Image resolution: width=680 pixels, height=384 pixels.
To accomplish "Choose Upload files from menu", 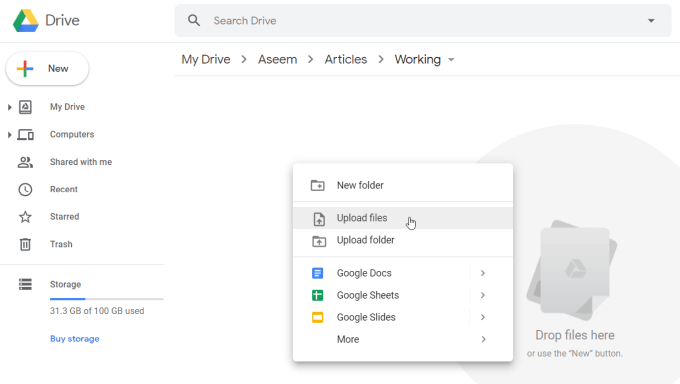I will (403, 218).
